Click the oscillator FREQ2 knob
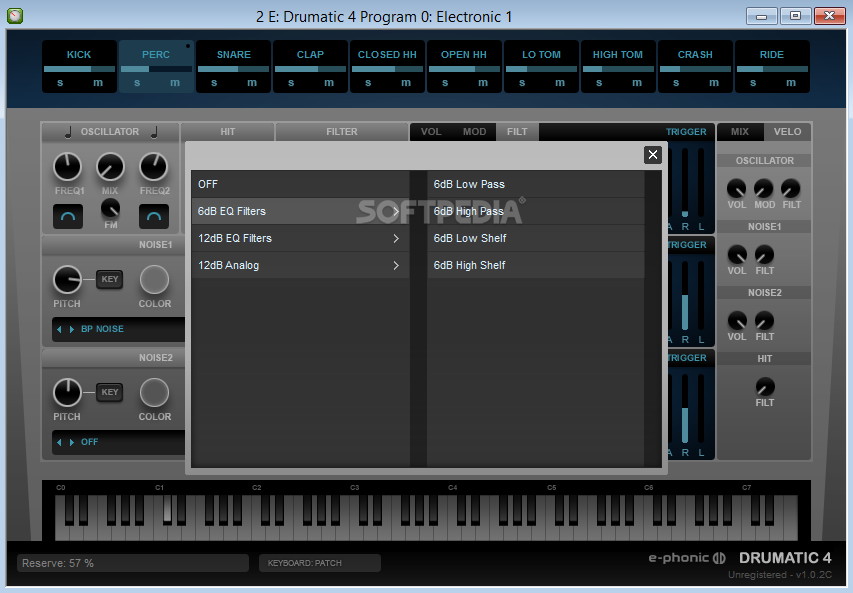The width and height of the screenshot is (853, 593). pos(154,167)
